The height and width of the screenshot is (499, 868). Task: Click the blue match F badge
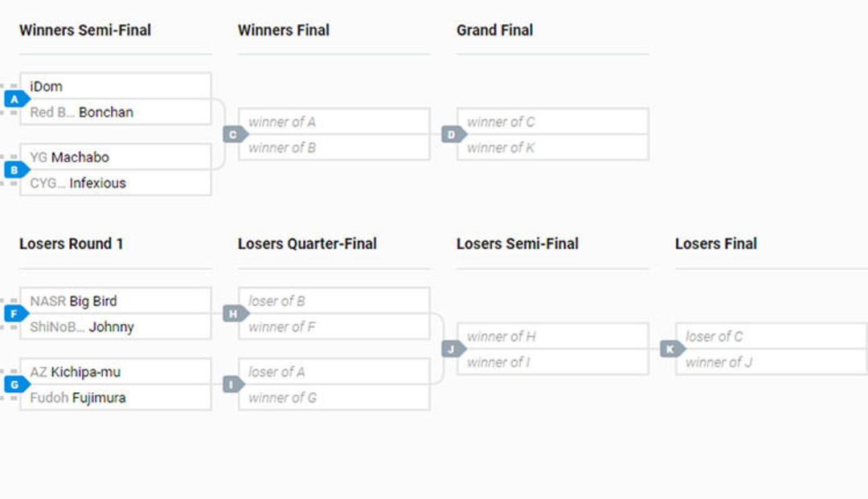tap(17, 313)
